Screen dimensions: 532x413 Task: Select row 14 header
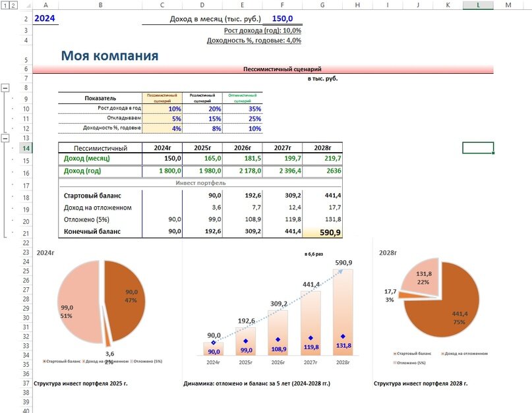click(x=26, y=148)
